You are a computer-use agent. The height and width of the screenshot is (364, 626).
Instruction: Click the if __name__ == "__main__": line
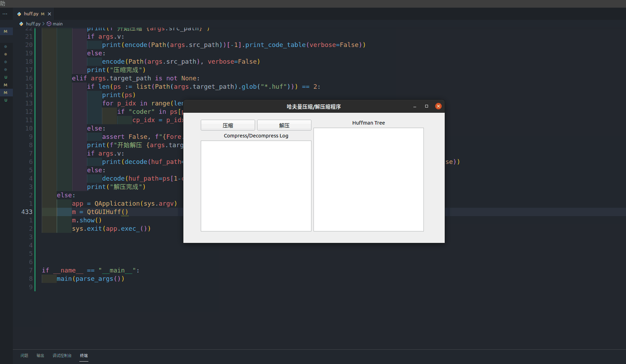(x=91, y=270)
